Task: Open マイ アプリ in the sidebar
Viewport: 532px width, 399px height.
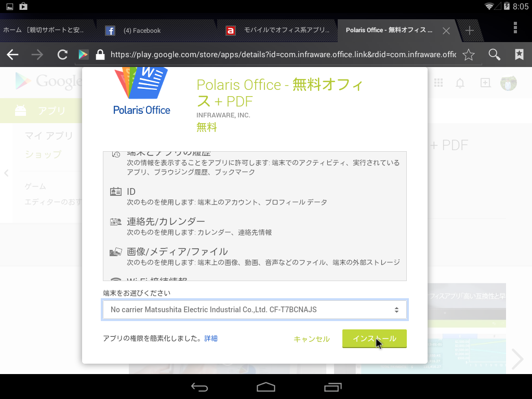Action: click(x=49, y=136)
